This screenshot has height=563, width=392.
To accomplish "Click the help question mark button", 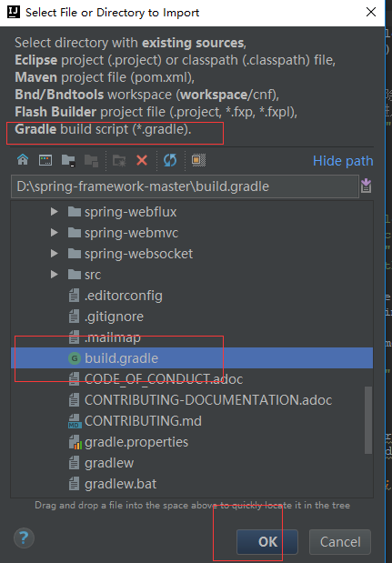I will click(x=24, y=538).
